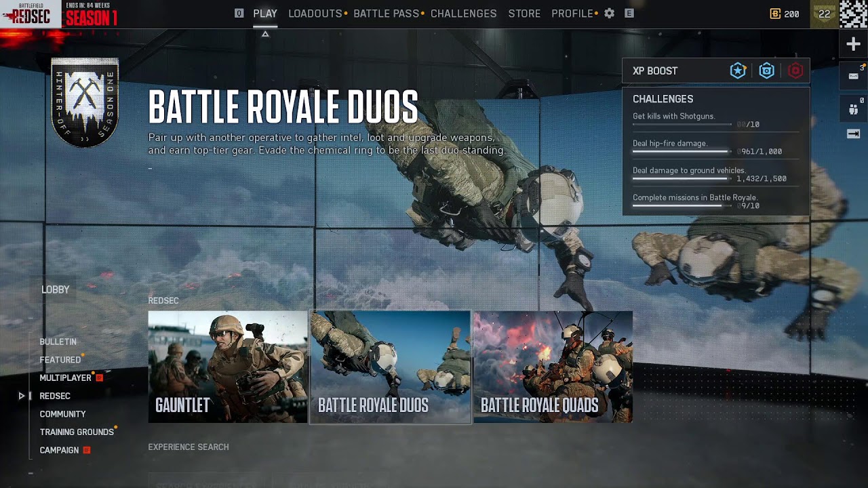Select REDSEC in the side menu
Screen dimensions: 868x488
(55, 396)
